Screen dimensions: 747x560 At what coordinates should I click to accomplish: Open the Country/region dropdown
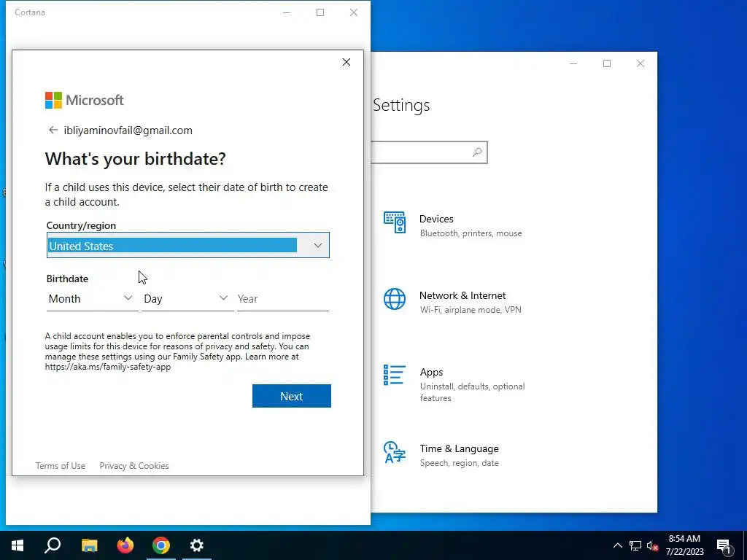187,245
